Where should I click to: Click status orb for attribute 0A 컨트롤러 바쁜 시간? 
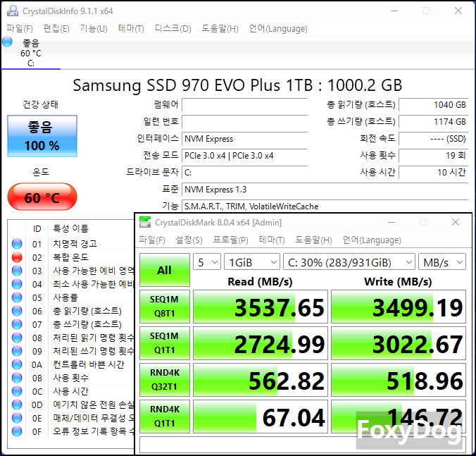coord(17,364)
